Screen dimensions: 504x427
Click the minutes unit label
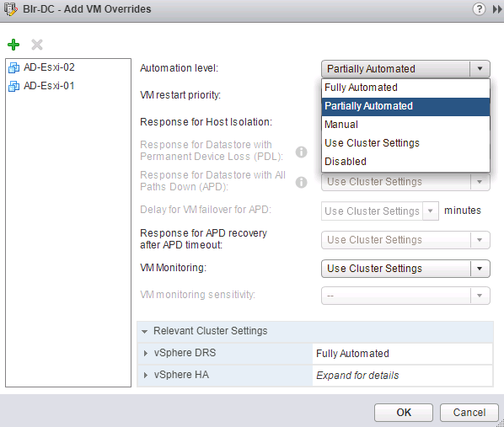[463, 211]
